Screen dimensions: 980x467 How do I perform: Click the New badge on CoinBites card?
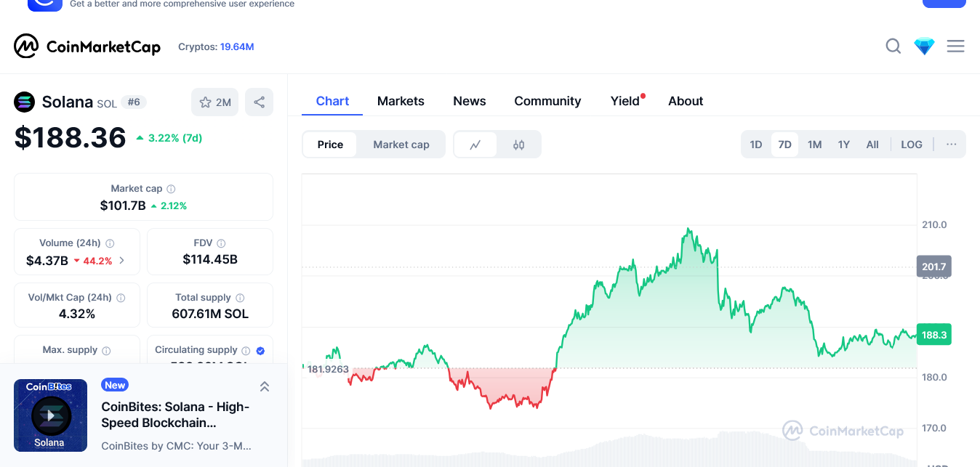(115, 385)
